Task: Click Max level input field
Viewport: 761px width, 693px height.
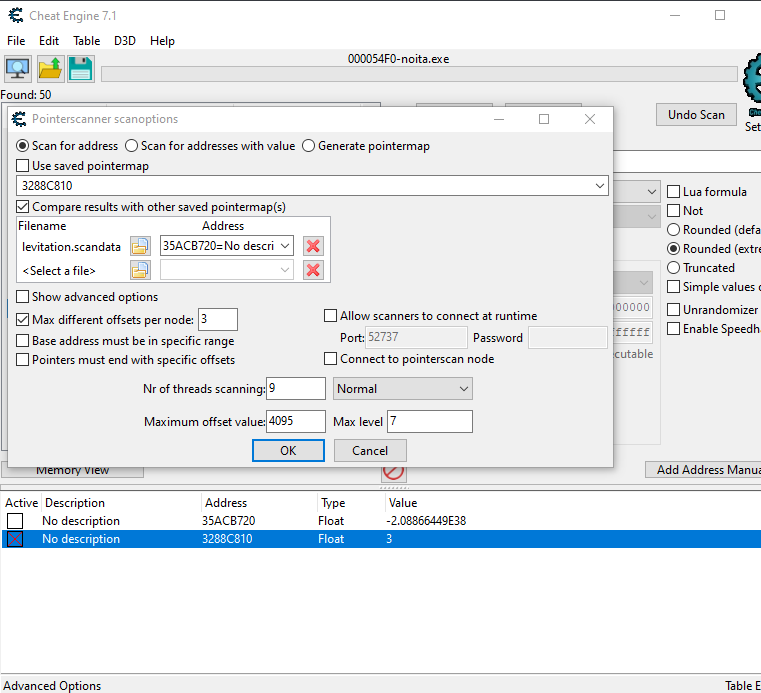Action: point(430,421)
